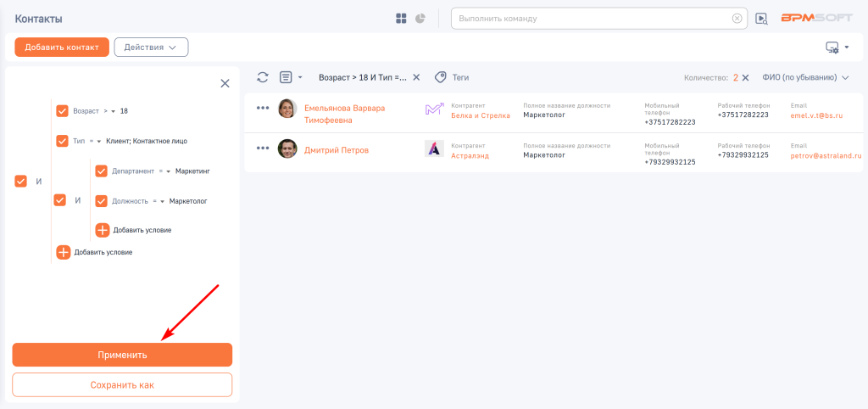The width and height of the screenshot is (868, 409).
Task: Uncheck the Возраст condition checkbox
Action: click(62, 111)
